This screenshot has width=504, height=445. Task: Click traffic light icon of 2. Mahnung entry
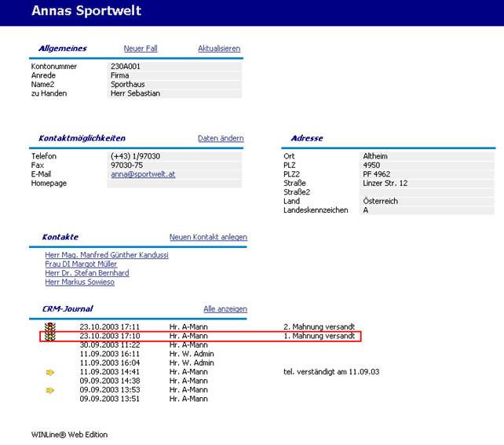(51, 326)
